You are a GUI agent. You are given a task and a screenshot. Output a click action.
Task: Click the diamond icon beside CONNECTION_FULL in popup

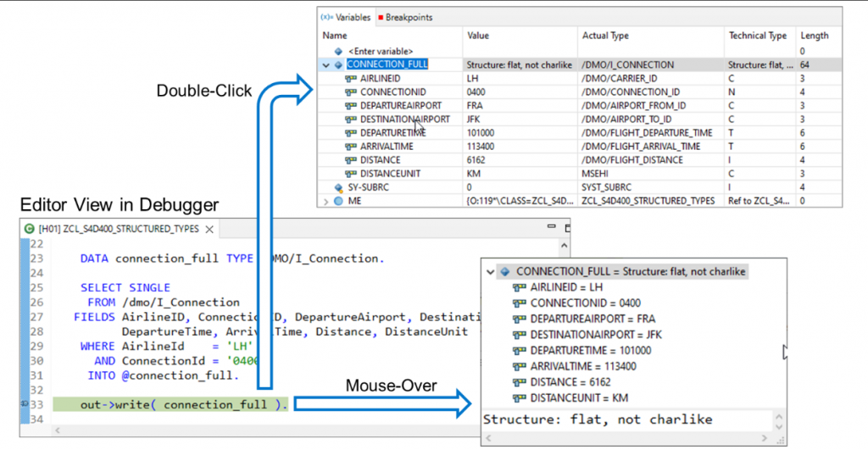click(505, 272)
